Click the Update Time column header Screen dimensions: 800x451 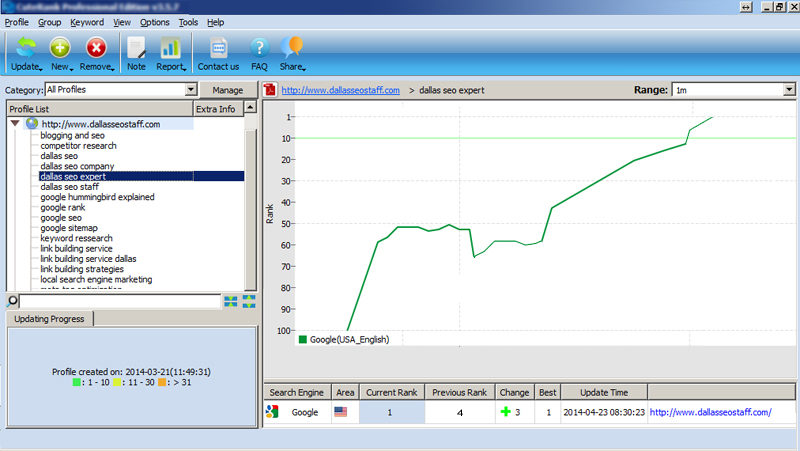point(604,392)
